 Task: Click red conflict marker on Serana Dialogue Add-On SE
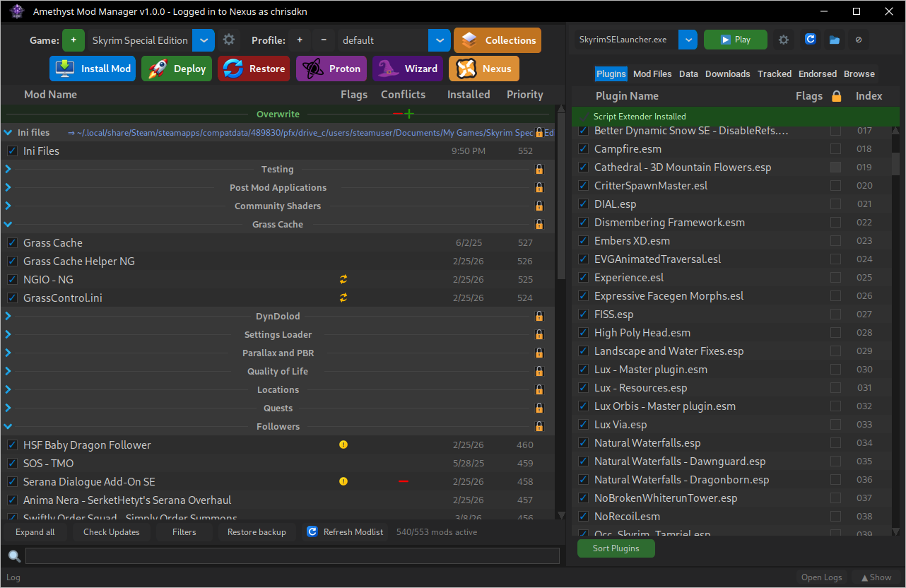pyautogui.click(x=404, y=481)
